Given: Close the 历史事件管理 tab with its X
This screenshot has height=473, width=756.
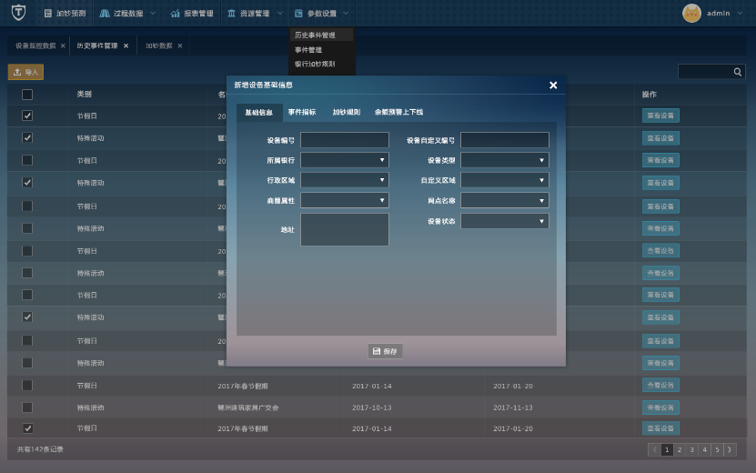Looking at the screenshot, I should [x=126, y=46].
